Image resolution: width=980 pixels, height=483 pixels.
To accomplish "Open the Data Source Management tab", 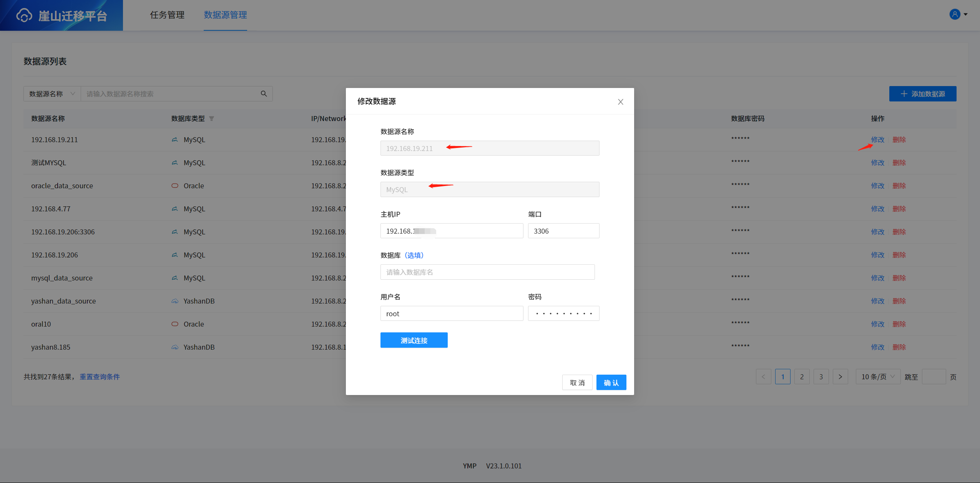I will (x=225, y=15).
